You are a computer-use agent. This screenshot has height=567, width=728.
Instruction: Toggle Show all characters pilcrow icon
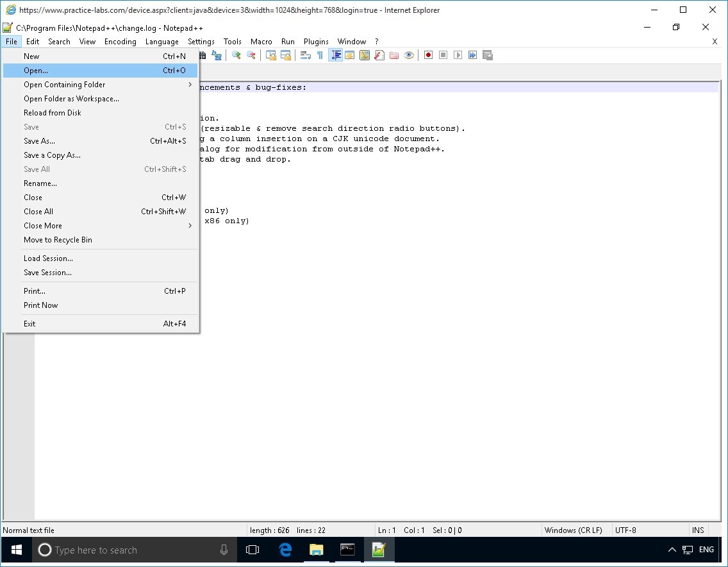pos(320,55)
